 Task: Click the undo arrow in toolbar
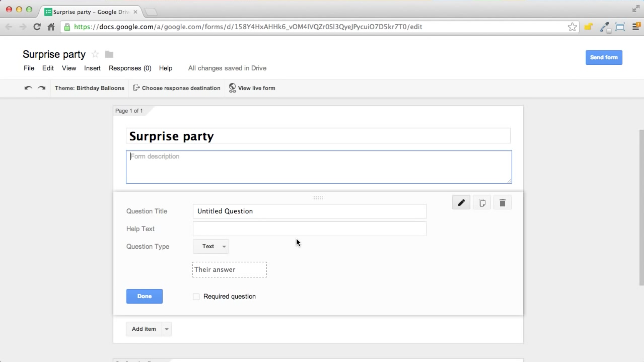pos(28,88)
